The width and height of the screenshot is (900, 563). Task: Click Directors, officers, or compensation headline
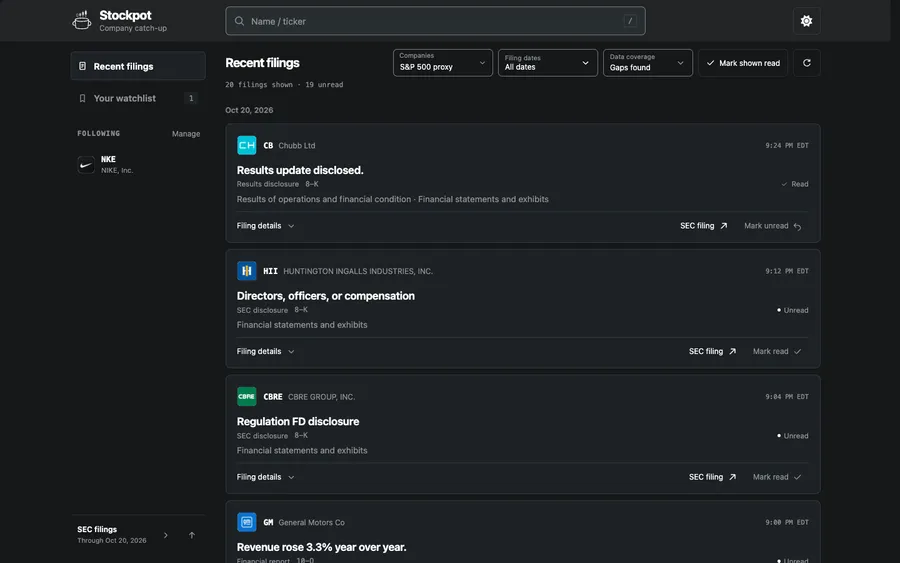tap(325, 296)
